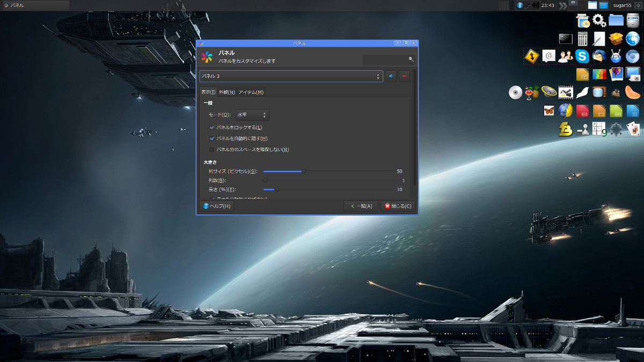644x362 pixels.
Task: Click the sugar55 user name in top panel
Action: click(x=623, y=5)
